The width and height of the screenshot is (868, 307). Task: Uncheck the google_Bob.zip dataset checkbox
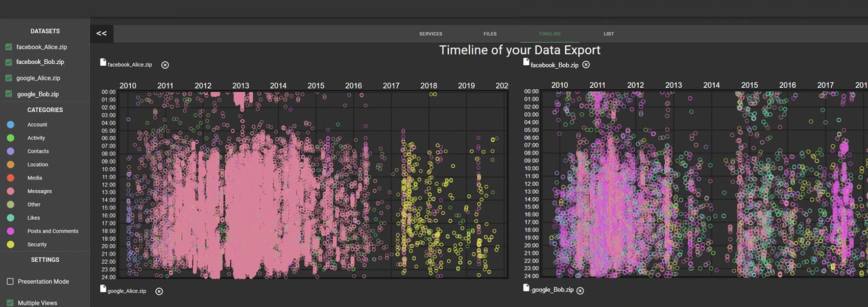coord(9,94)
